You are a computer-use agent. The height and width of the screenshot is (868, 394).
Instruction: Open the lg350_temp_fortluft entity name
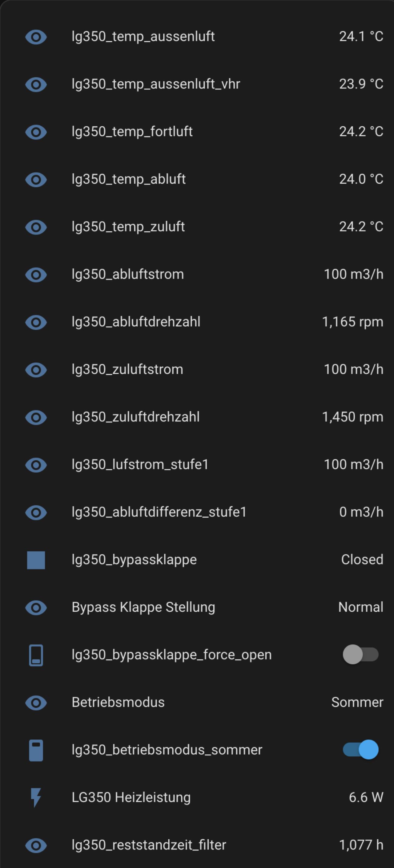pyautogui.click(x=132, y=131)
